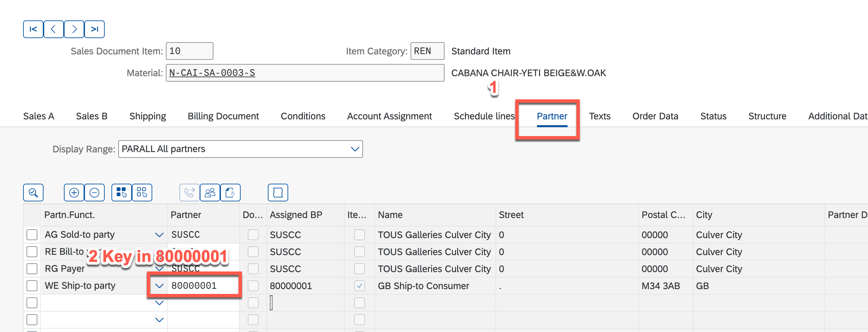Click the next item arrow icon

tap(74, 29)
